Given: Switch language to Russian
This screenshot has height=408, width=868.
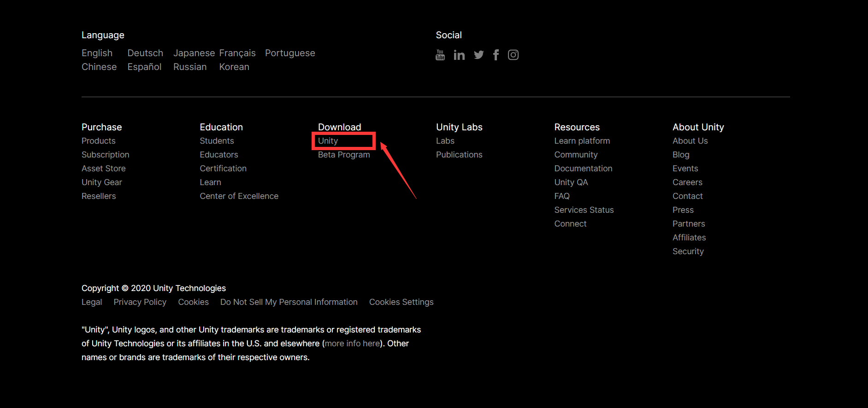Looking at the screenshot, I should [x=190, y=67].
